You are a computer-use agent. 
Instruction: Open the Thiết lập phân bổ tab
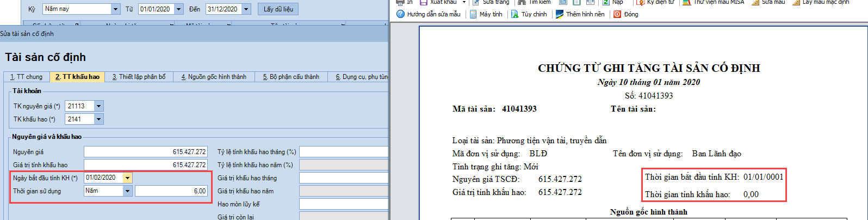pos(139,77)
